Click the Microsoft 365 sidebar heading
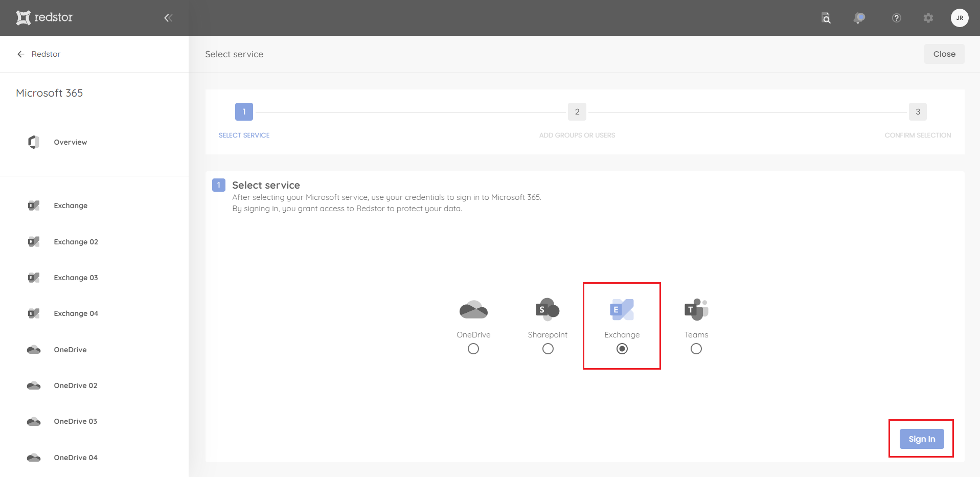Image resolution: width=980 pixels, height=477 pixels. click(x=49, y=93)
